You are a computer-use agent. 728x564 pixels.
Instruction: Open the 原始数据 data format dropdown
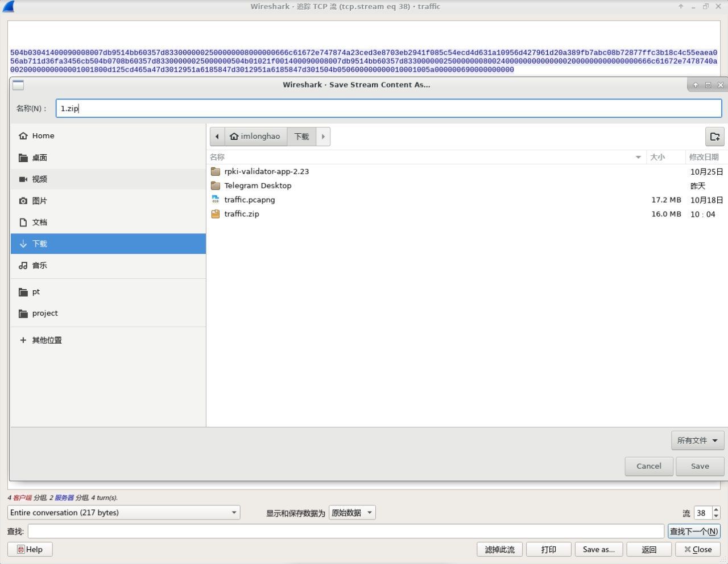coord(352,513)
